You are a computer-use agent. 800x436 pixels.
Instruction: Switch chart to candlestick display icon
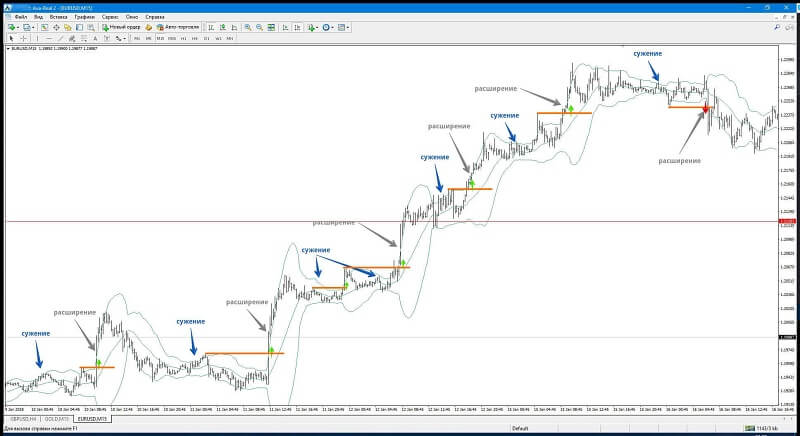tap(222, 28)
